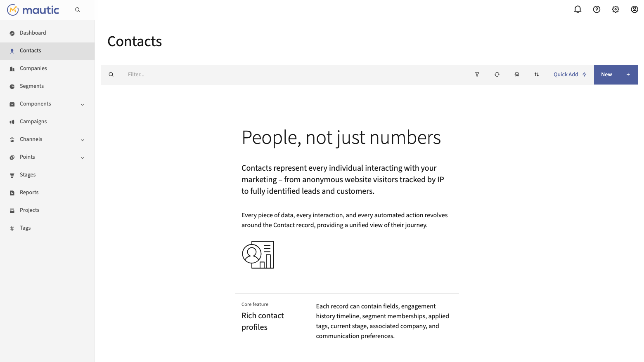Click the contact profile illustration
This screenshot has height=362, width=644.
(x=258, y=255)
